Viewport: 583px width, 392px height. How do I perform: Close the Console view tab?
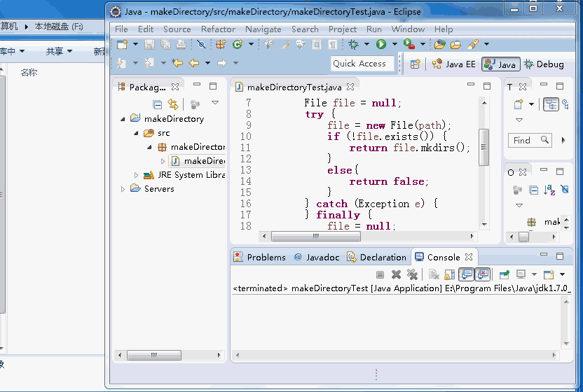coord(469,257)
